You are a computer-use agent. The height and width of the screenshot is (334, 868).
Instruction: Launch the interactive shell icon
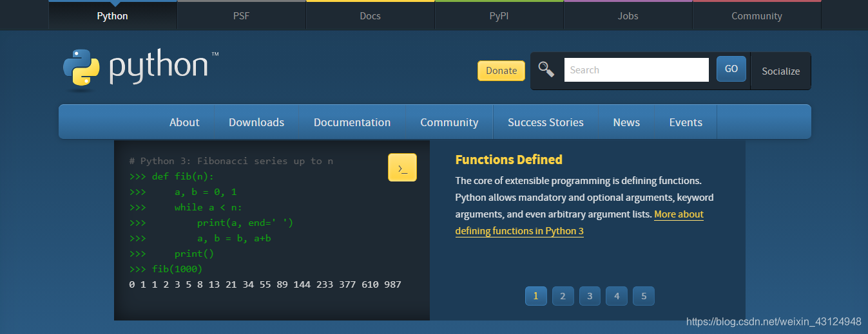point(402,167)
